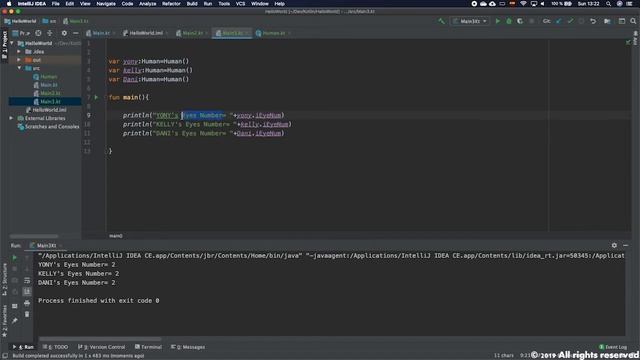Open the Project view mode dropdown
The width and height of the screenshot is (640, 360).
point(21,33)
